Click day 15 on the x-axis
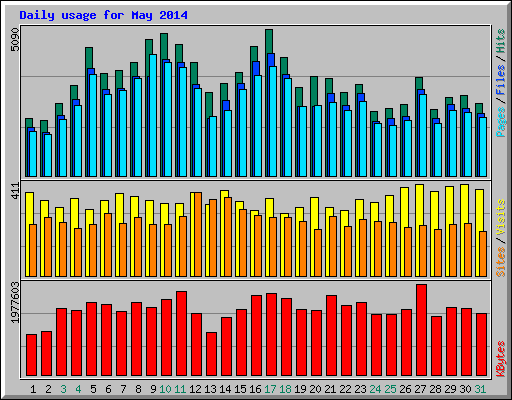The width and height of the screenshot is (512, 400). pos(240,389)
